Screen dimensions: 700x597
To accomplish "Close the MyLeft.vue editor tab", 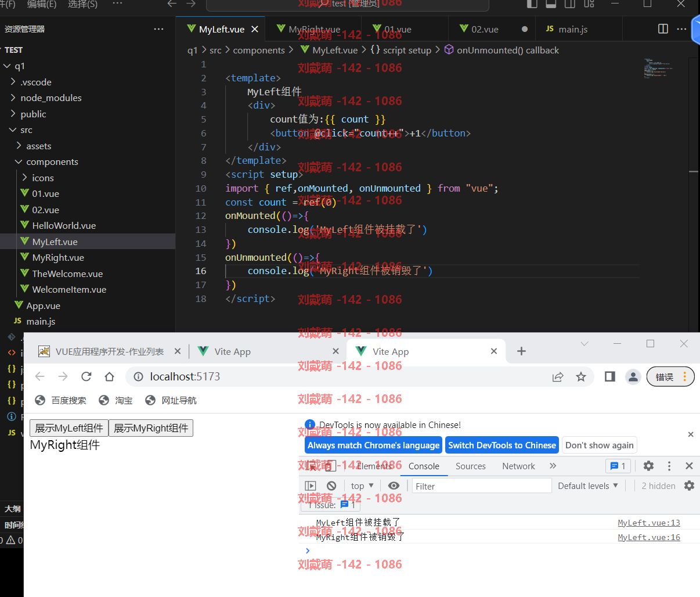I will pyautogui.click(x=254, y=29).
